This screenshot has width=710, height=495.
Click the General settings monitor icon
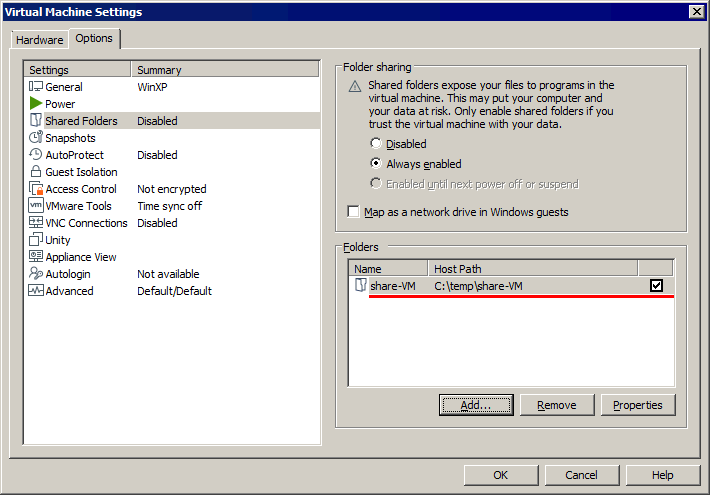coord(36,87)
